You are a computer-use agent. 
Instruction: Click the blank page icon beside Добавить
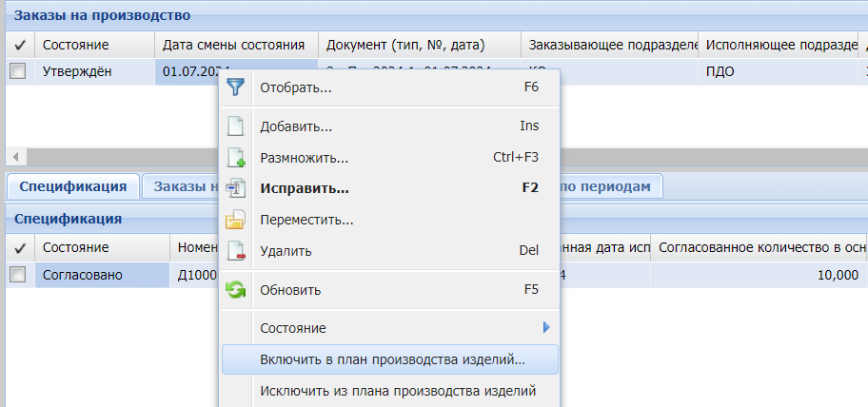[x=235, y=126]
